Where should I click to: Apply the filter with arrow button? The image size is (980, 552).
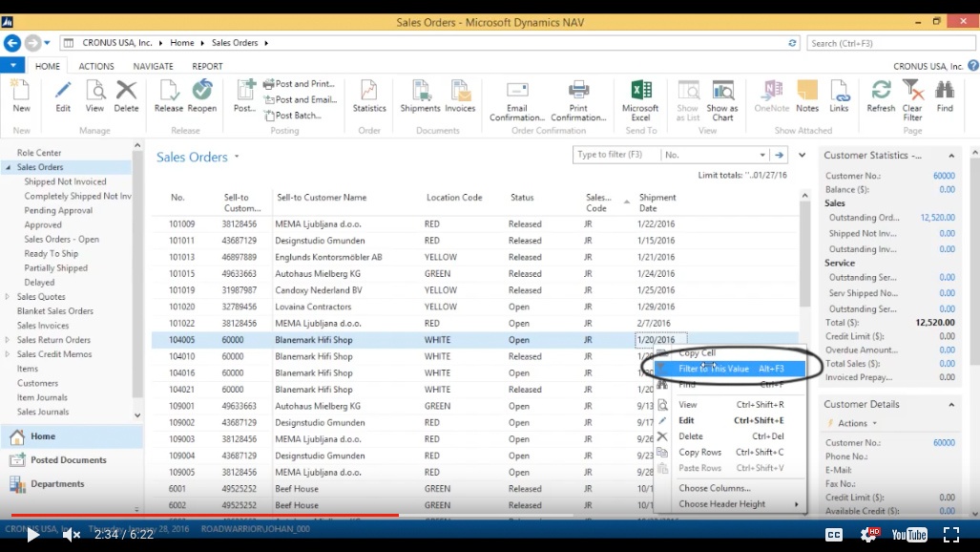[x=779, y=155]
